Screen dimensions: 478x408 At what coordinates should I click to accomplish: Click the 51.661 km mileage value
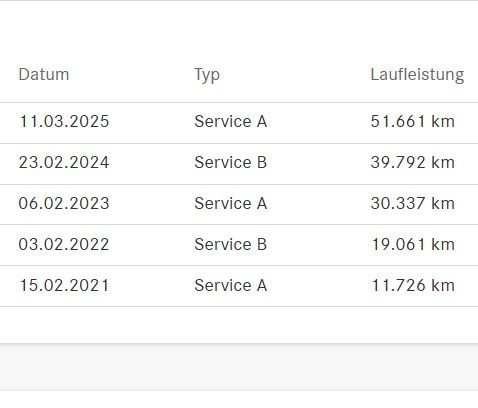413,121
